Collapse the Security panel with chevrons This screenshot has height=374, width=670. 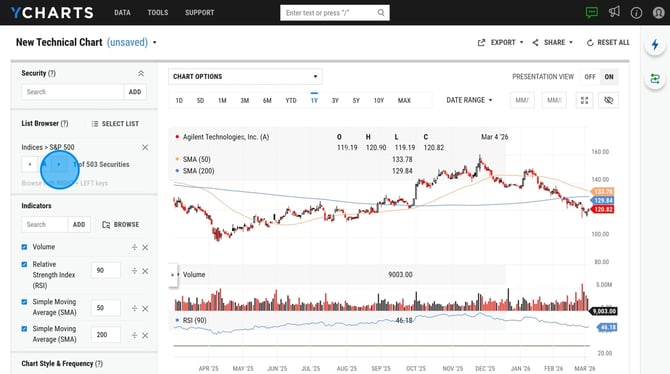click(141, 74)
